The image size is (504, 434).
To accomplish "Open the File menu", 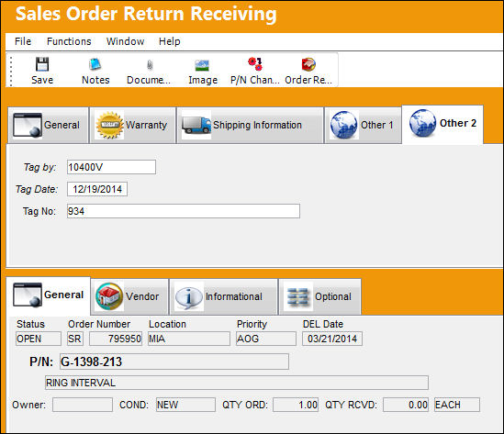I will point(23,41).
